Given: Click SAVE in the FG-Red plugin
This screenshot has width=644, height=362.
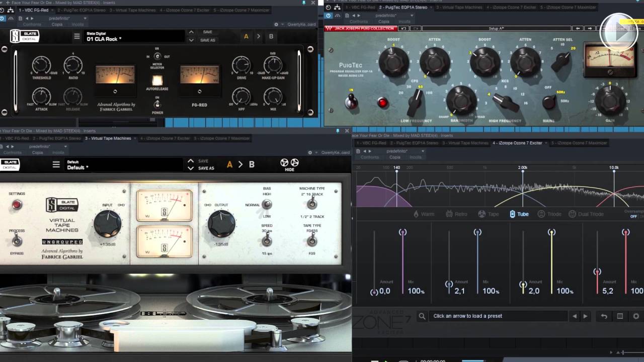Looking at the screenshot, I should pos(207,32).
